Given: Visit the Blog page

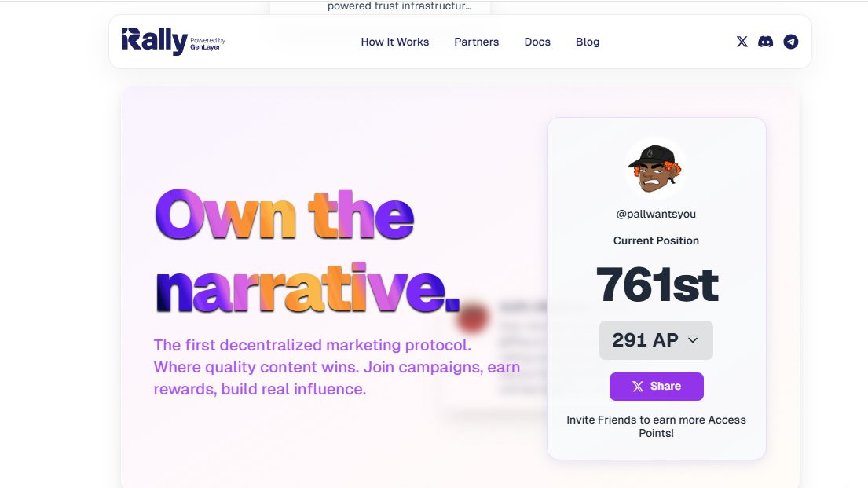Looking at the screenshot, I should click(588, 42).
